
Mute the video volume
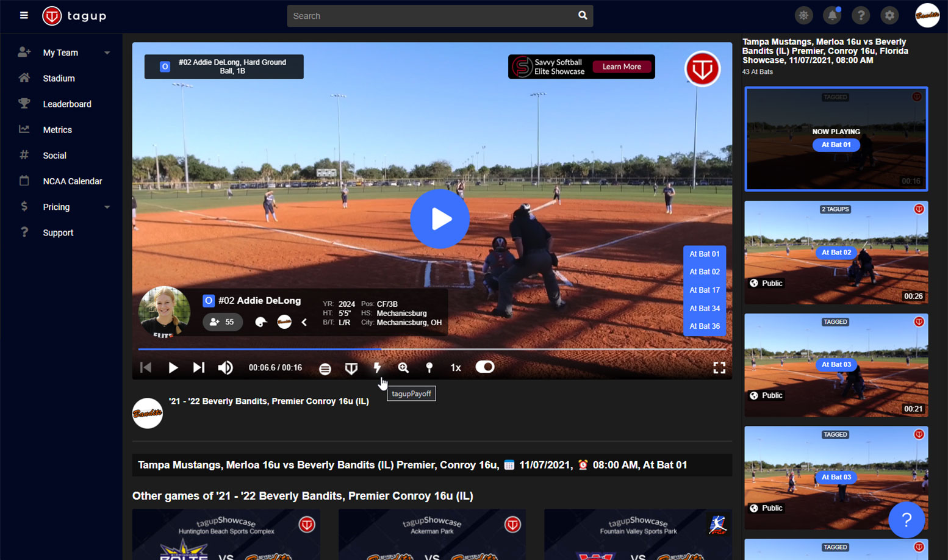coord(225,368)
